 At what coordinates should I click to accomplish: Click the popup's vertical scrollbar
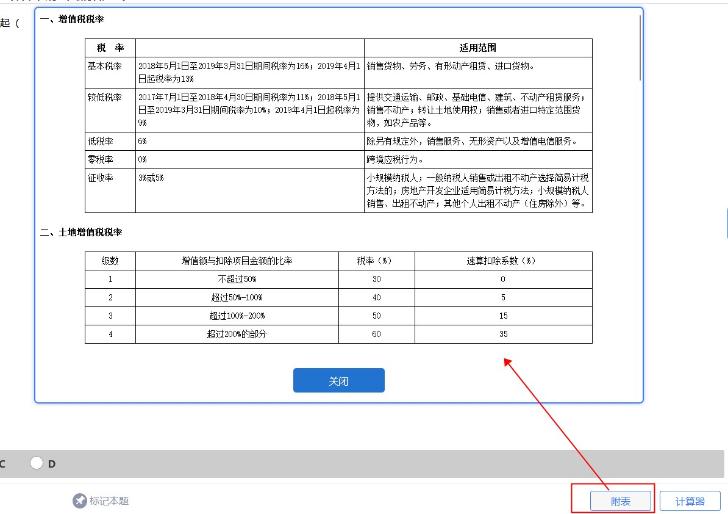[x=641, y=47]
